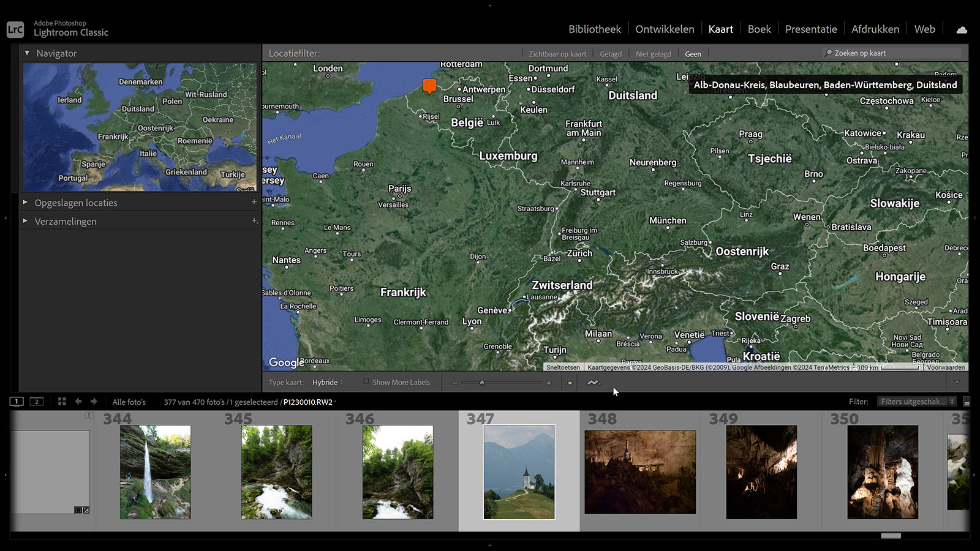Click the badge icon on the empty filmstrip cell

pos(81,510)
